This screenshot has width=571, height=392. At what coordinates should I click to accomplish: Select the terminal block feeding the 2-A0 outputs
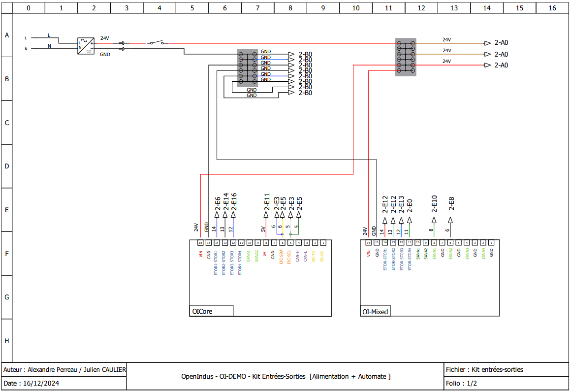[x=405, y=57]
